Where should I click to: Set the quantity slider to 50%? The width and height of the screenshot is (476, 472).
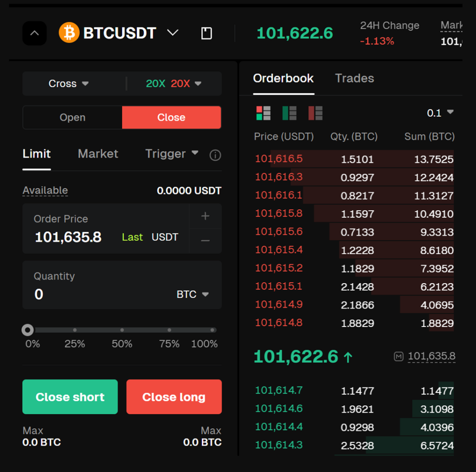pyautogui.click(x=122, y=330)
